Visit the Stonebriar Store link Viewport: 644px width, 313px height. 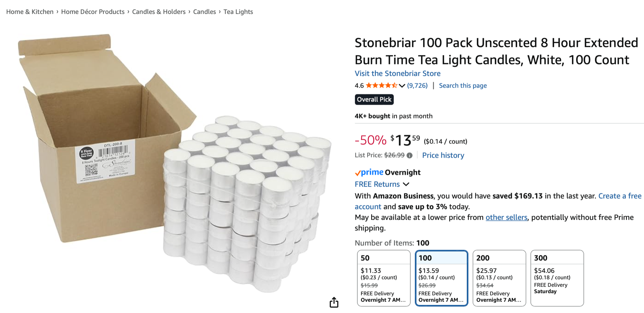[398, 74]
